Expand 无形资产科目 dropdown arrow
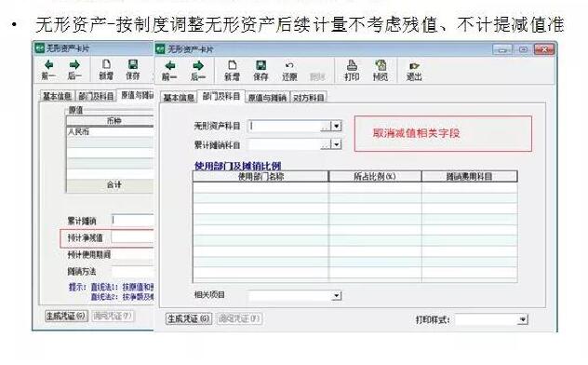 (x=337, y=126)
